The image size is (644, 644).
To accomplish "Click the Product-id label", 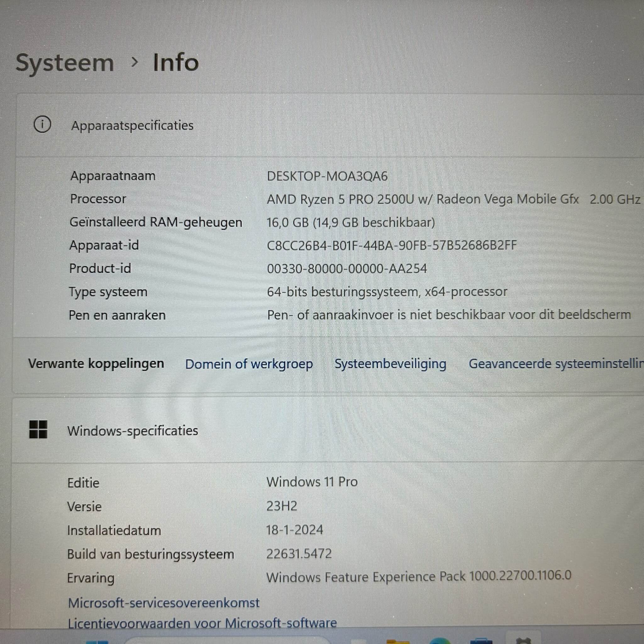I will pyautogui.click(x=100, y=268).
